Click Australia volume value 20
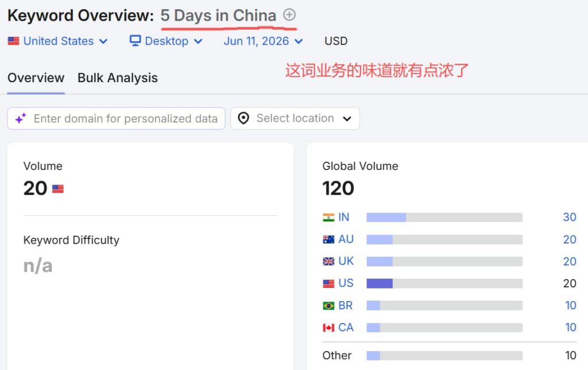Viewport: 588px width, 370px height. pyautogui.click(x=569, y=240)
